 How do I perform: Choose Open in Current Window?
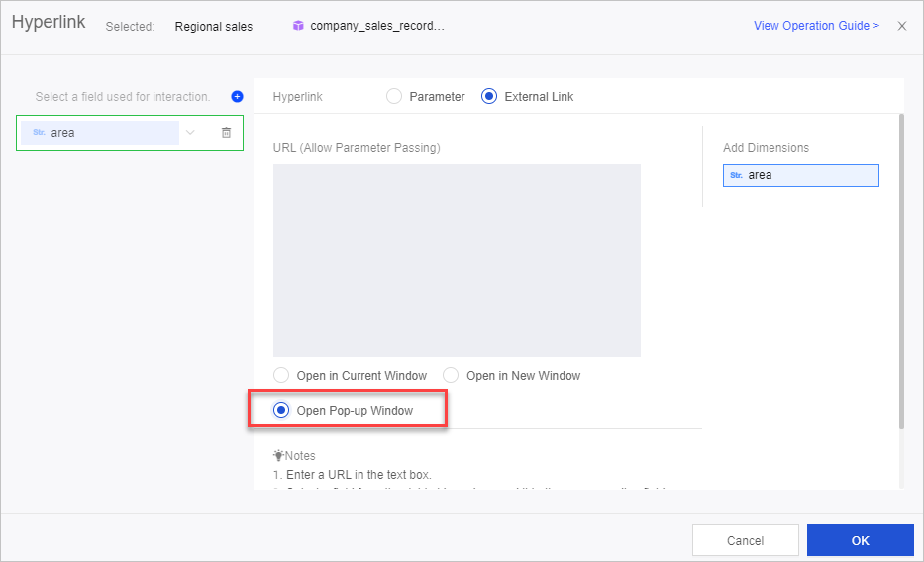281,376
